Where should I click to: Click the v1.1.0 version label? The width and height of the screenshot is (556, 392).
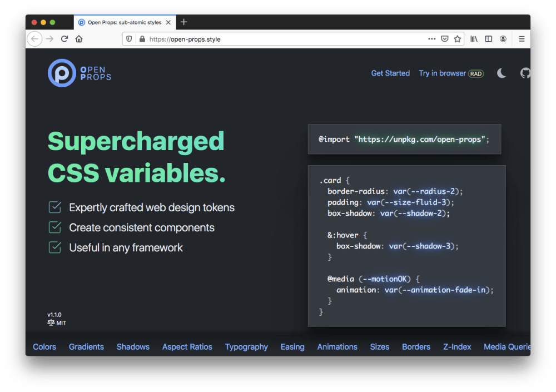click(54, 315)
